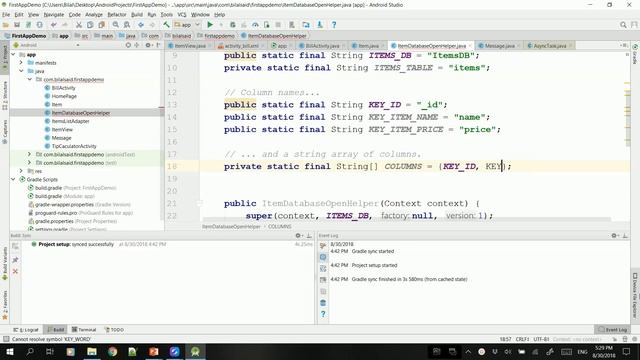Click the Copy icon in the toolbar
The height and width of the screenshot is (360, 640).
pyautogui.click(x=90, y=25)
